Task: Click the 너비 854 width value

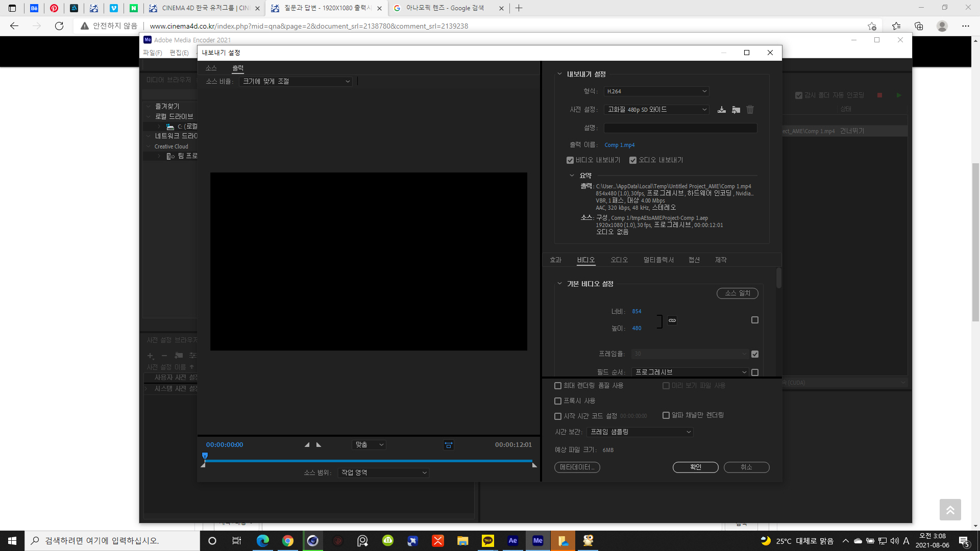Action: 637,312
